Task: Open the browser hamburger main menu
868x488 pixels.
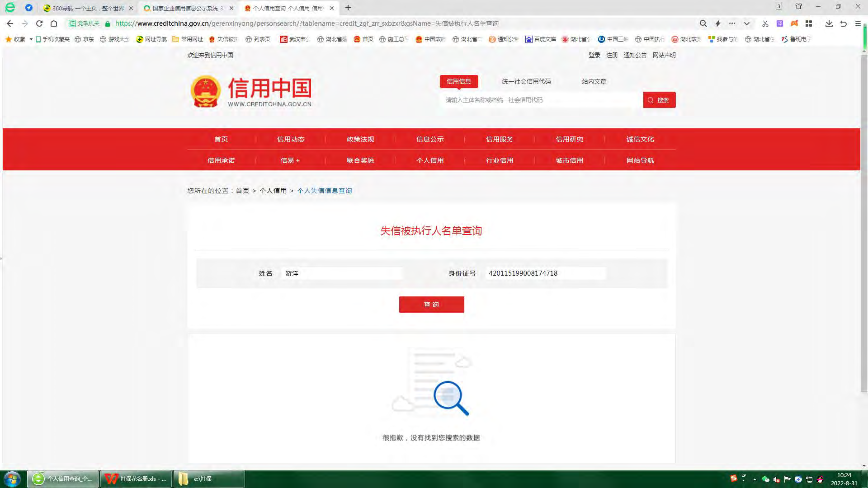Action: [x=858, y=23]
